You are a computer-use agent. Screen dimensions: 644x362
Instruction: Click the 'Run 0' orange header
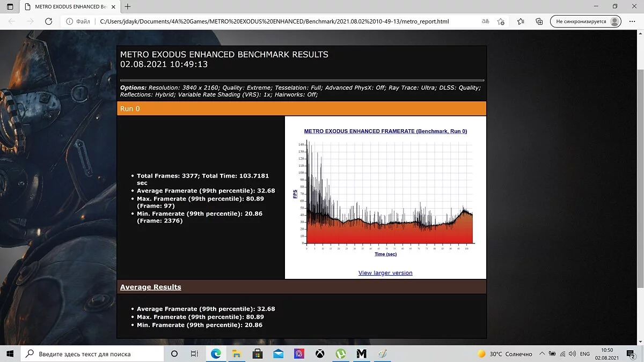302,109
